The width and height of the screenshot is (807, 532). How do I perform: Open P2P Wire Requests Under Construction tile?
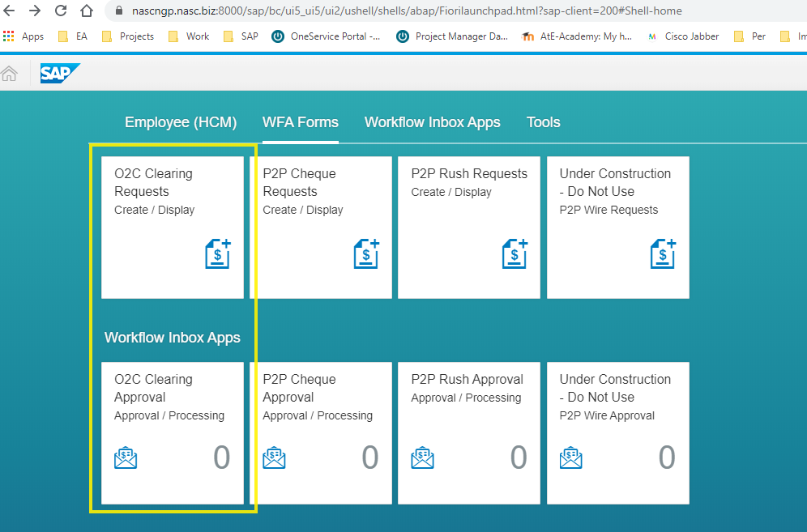click(x=618, y=228)
